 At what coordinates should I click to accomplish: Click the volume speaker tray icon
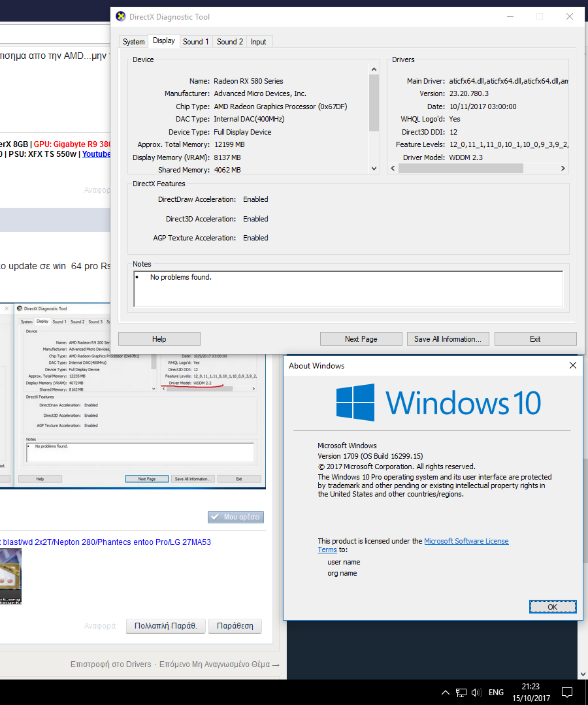pyautogui.click(x=476, y=693)
